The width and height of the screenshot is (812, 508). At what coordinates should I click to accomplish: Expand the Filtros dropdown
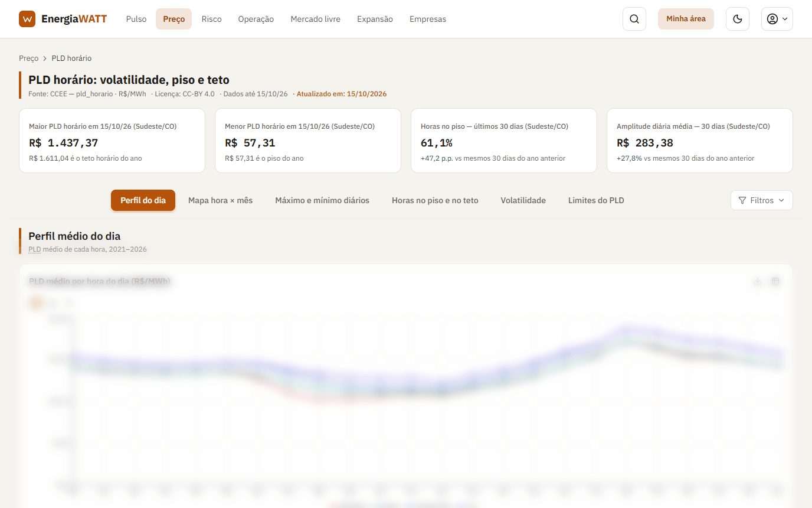pyautogui.click(x=762, y=200)
